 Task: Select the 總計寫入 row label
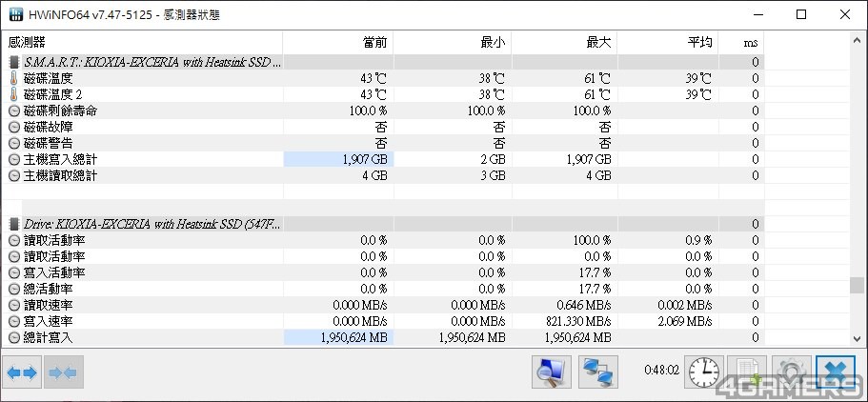pyautogui.click(x=49, y=337)
